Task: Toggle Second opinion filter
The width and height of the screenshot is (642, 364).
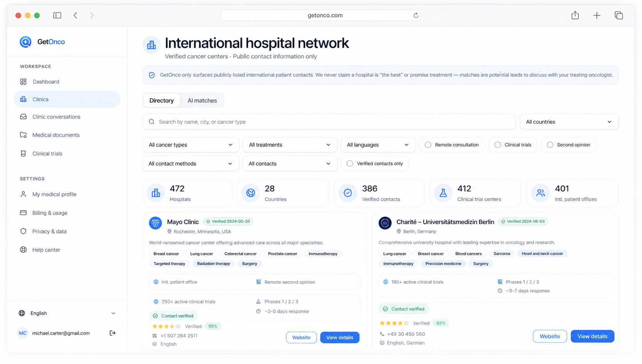Action: point(569,145)
